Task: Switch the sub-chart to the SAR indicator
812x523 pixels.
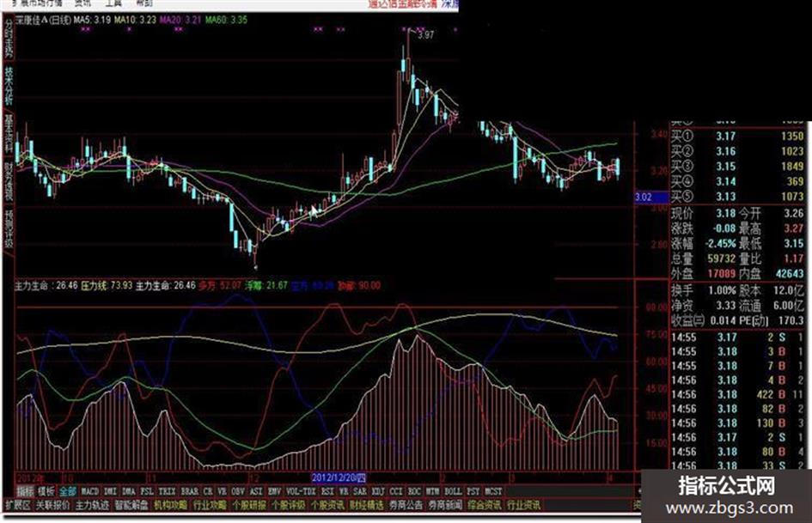Action: coord(359,491)
